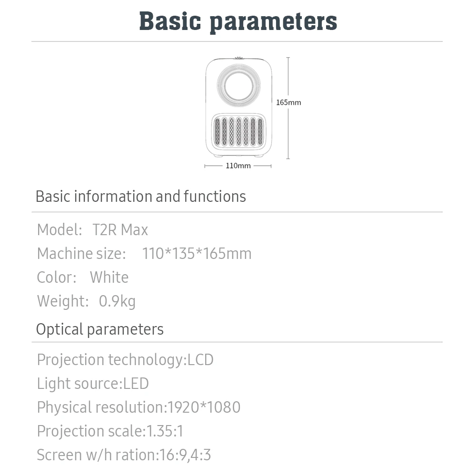
Task: Click the top knob on the projector drawing
Action: tap(238, 58)
